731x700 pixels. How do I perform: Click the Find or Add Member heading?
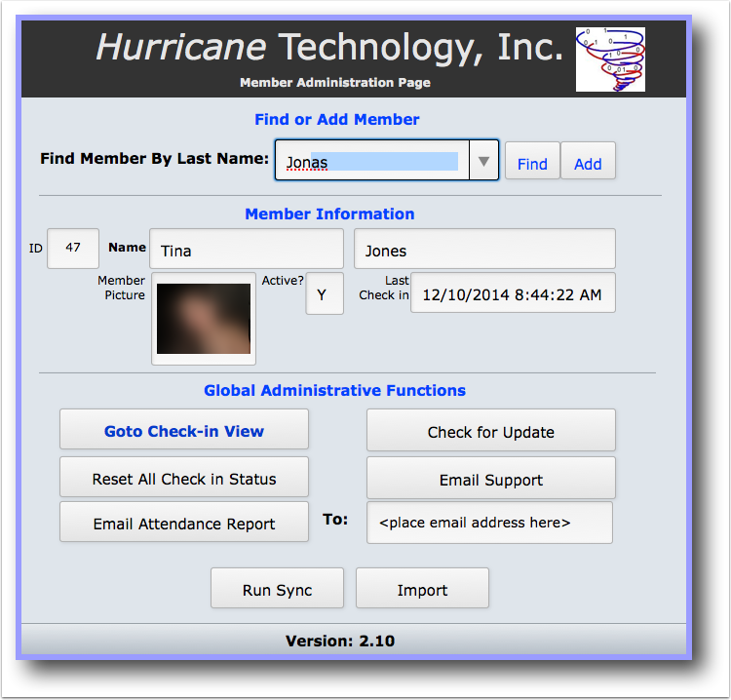pyautogui.click(x=337, y=119)
